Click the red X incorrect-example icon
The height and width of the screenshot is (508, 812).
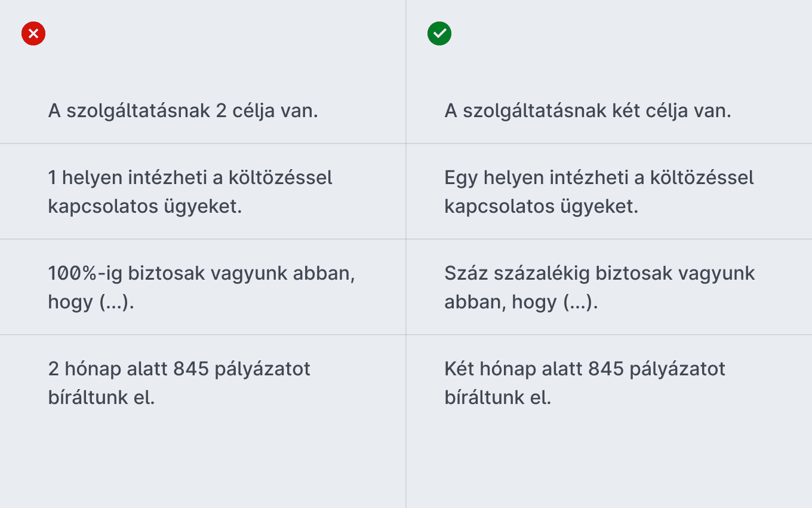pos(33,33)
